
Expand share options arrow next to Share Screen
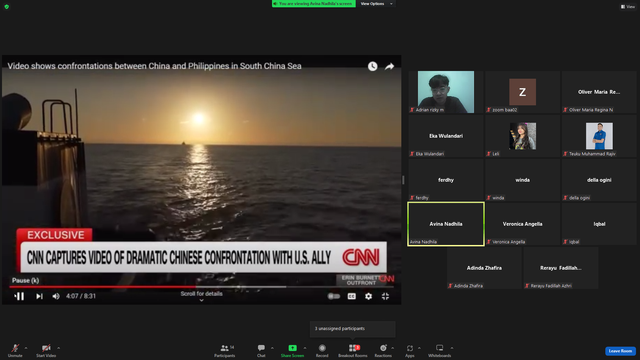(305, 348)
